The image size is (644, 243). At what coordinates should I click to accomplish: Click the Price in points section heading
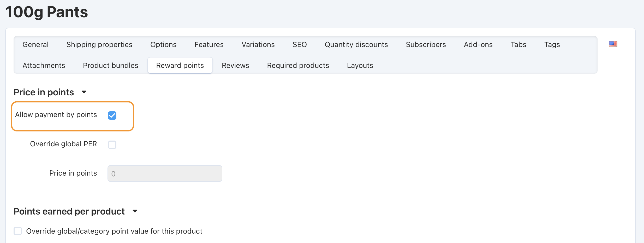coord(44,92)
